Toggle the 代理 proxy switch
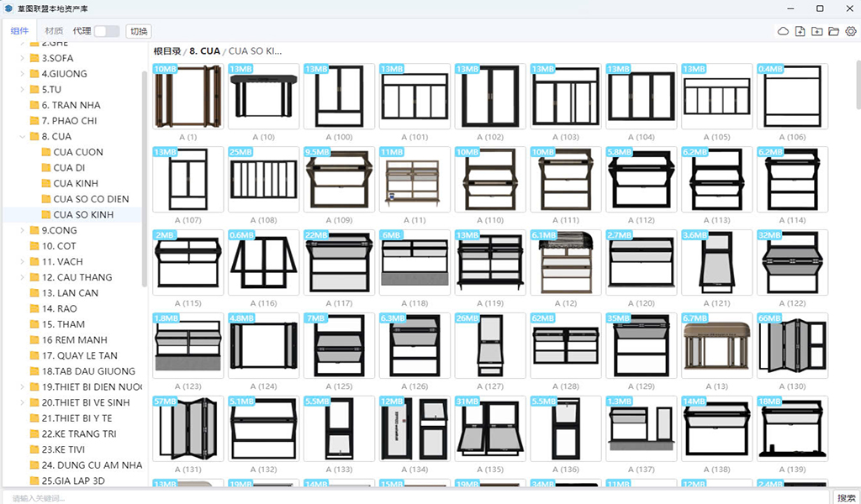 107,31
